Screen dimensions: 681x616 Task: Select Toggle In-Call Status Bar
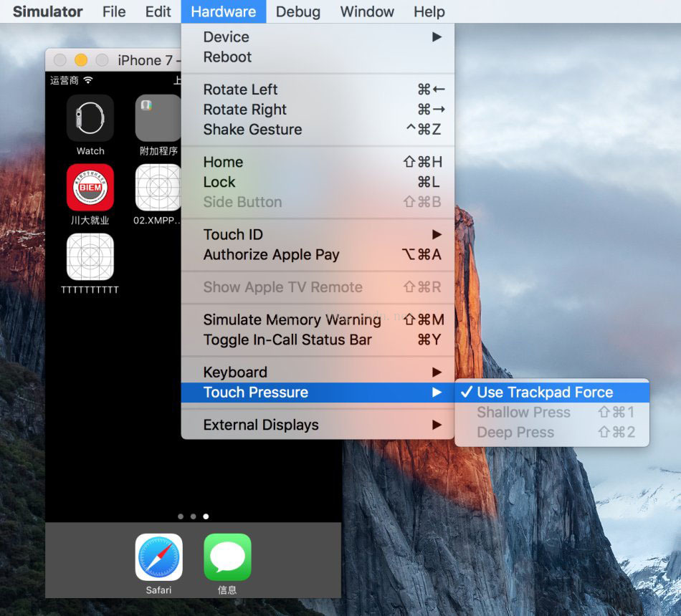[318, 340]
